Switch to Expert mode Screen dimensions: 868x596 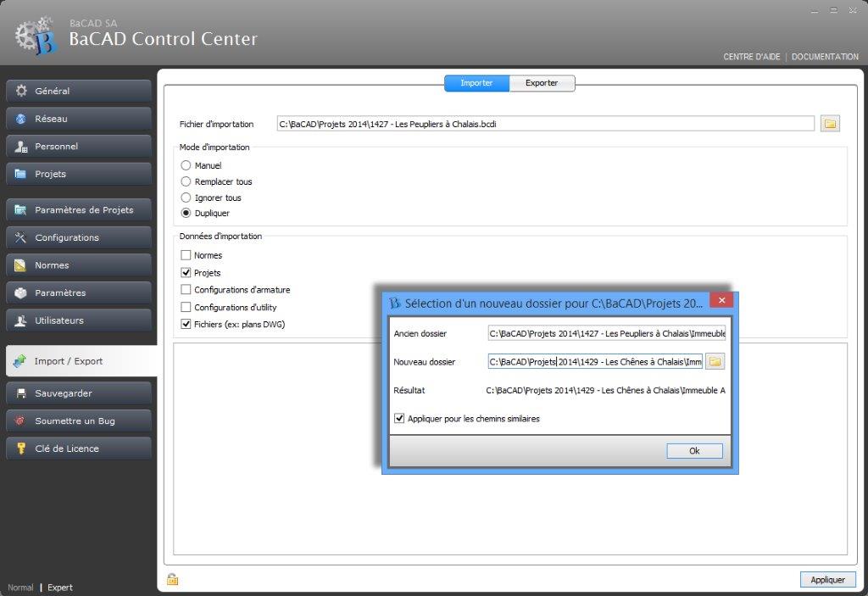[60, 588]
